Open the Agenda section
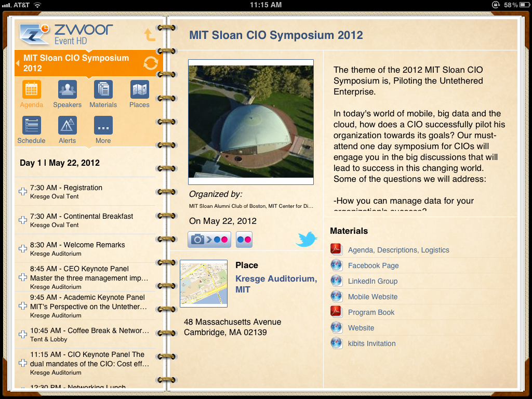 [x=31, y=94]
